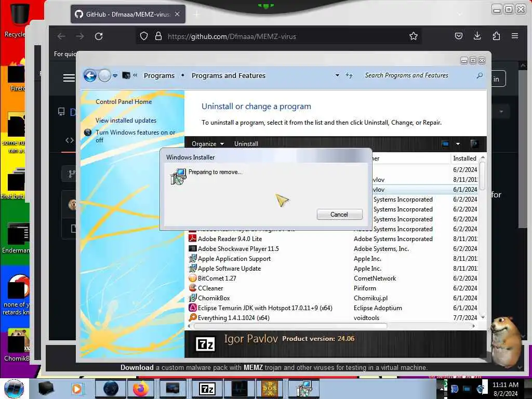Select CCleaner in the program list

(210, 288)
